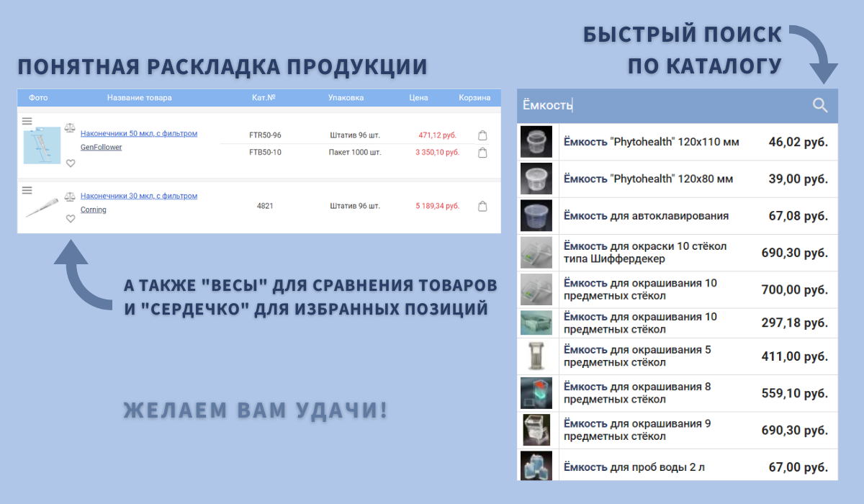Choose Ёмкость для проб воды 2 л

(634, 467)
